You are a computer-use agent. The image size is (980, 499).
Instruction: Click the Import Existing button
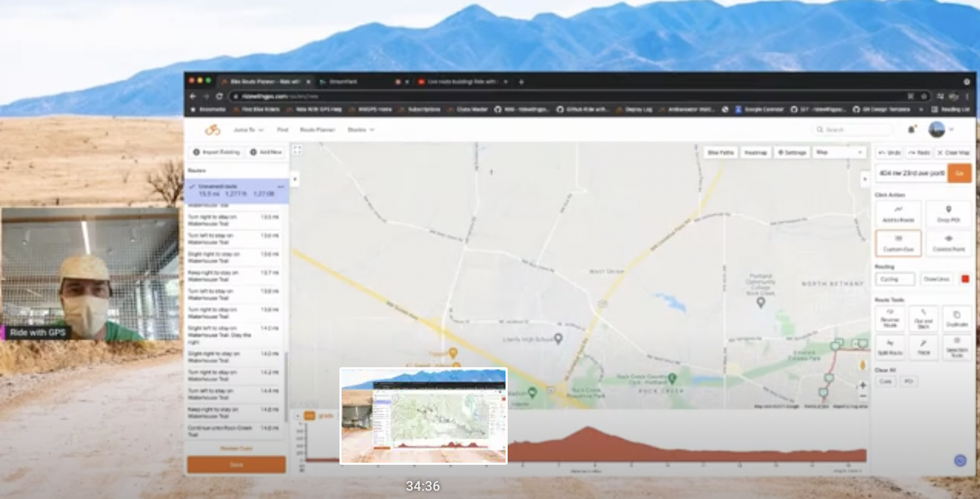[217, 152]
